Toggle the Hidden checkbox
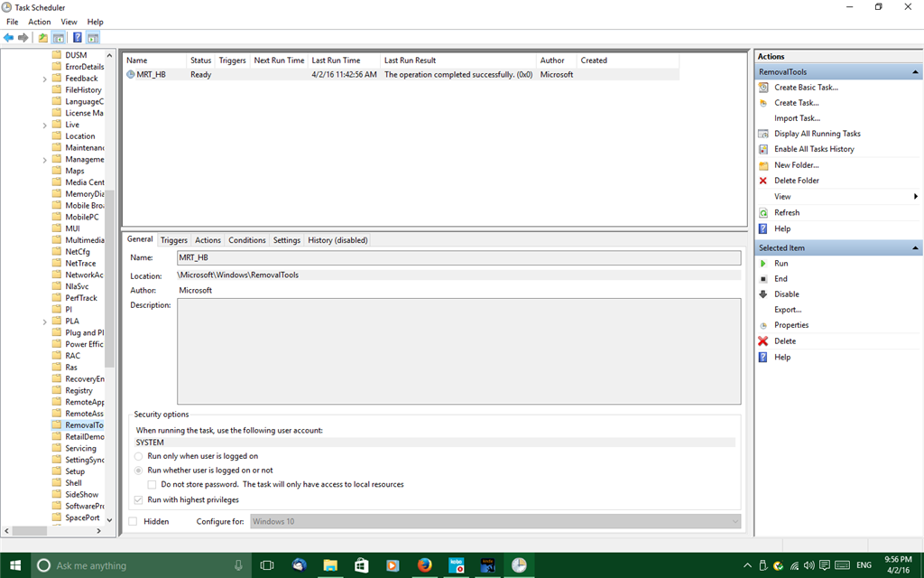This screenshot has height=578, width=924. pos(134,521)
